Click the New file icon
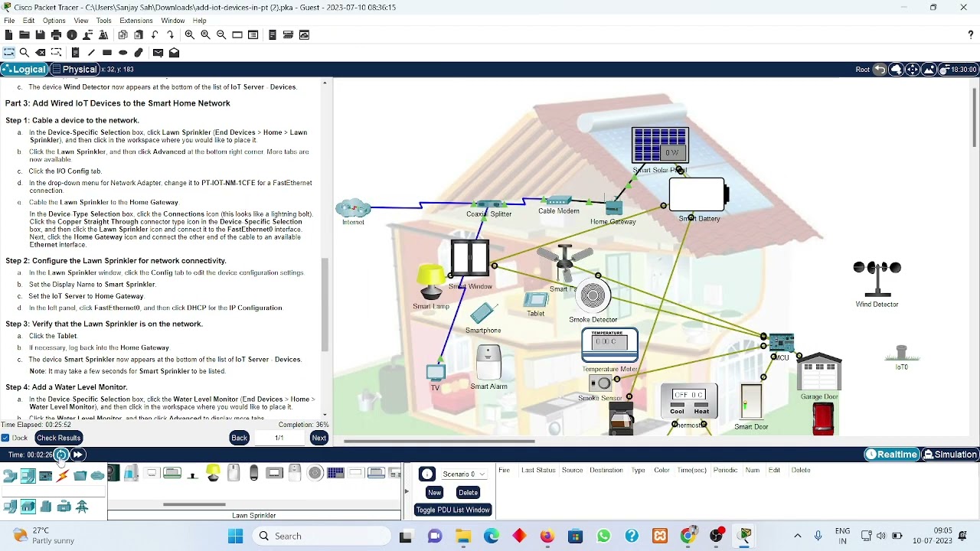Screen dimensions: 980x551 point(8,35)
